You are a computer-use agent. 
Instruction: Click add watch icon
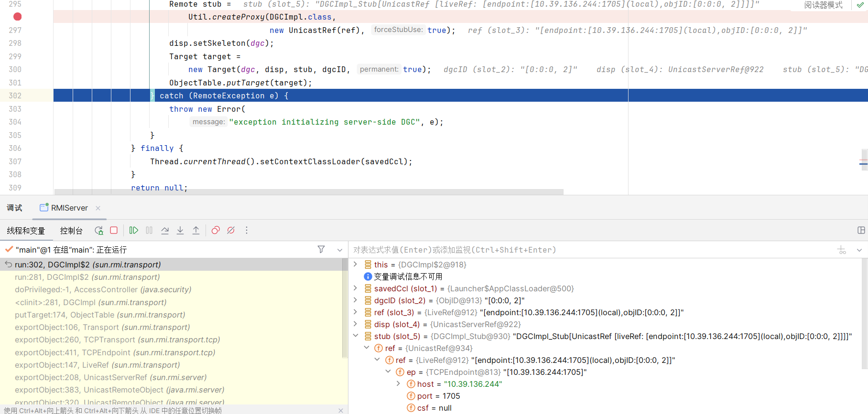click(842, 250)
